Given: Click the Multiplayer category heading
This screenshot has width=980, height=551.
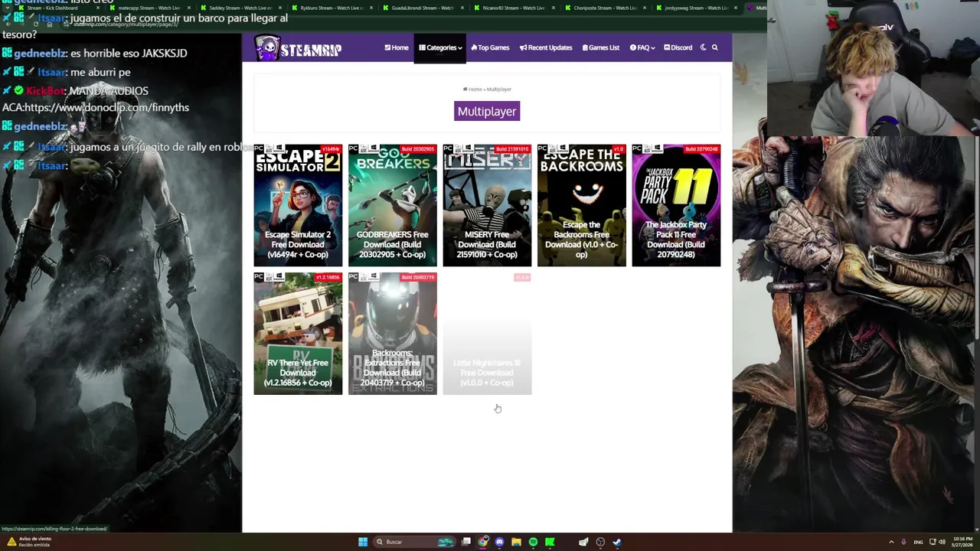Looking at the screenshot, I should coord(487,112).
